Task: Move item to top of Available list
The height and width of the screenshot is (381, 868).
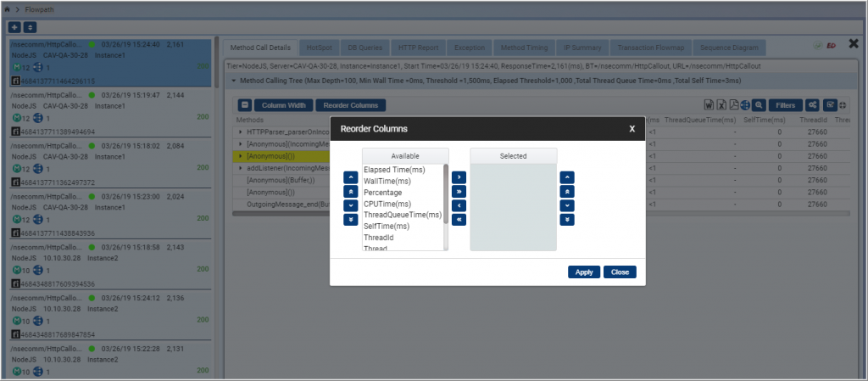Action: [x=350, y=192]
